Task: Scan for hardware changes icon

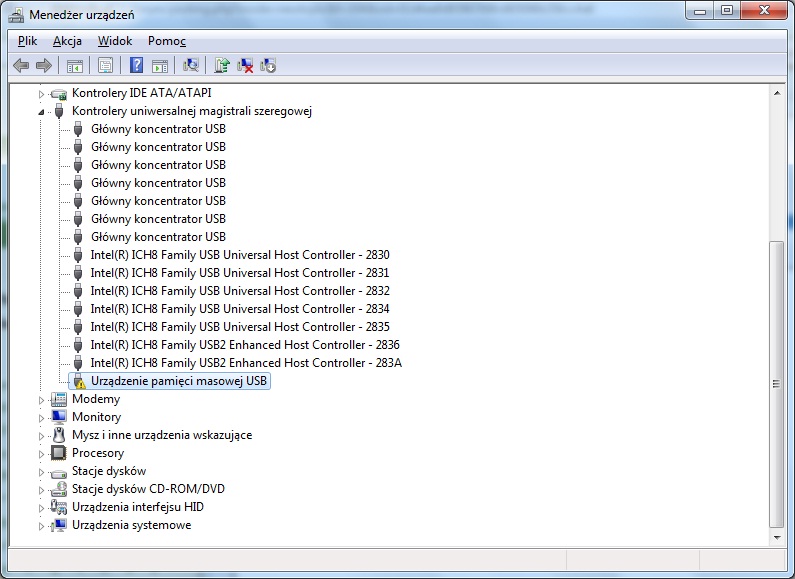Action: tap(191, 65)
